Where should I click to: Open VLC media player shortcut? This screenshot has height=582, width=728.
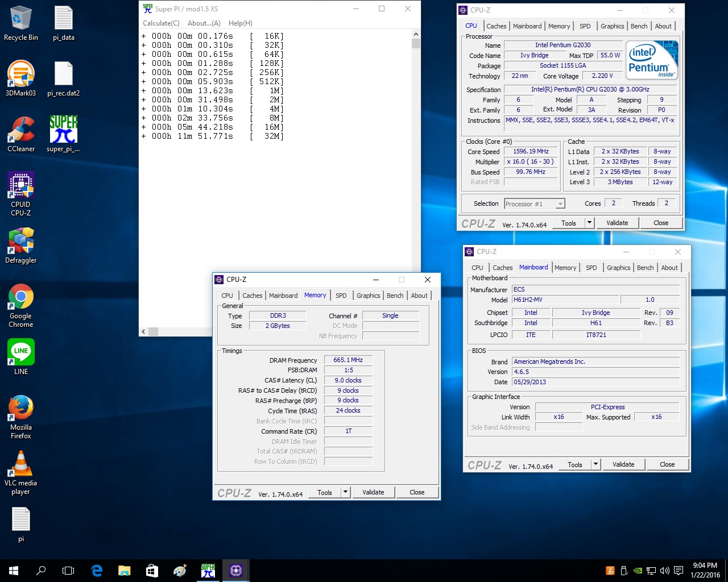click(20, 473)
